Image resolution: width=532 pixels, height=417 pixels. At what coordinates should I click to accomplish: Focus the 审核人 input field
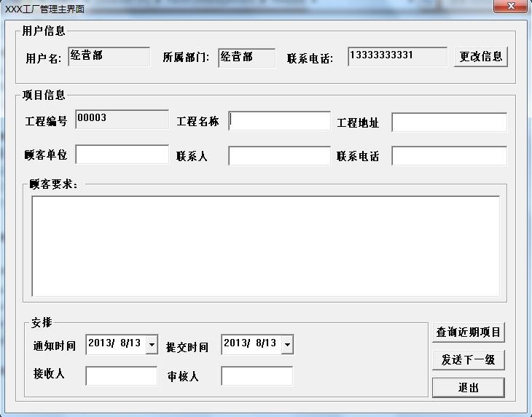(257, 376)
